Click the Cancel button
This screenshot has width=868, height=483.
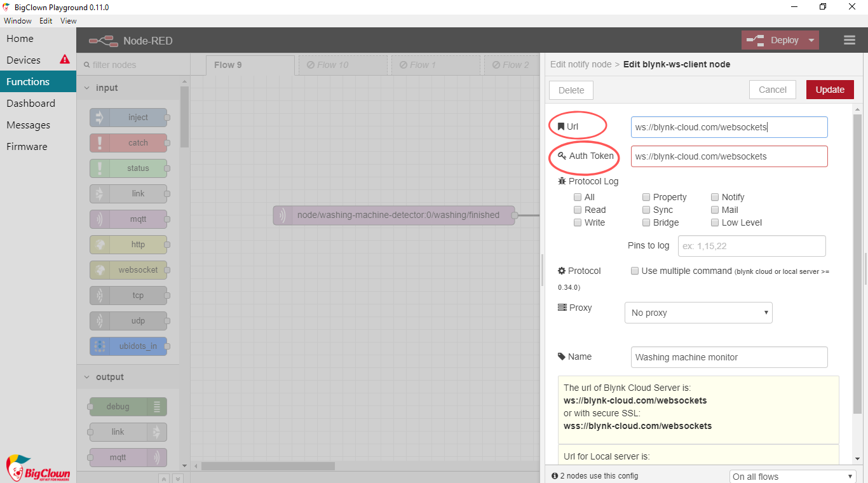(x=773, y=90)
